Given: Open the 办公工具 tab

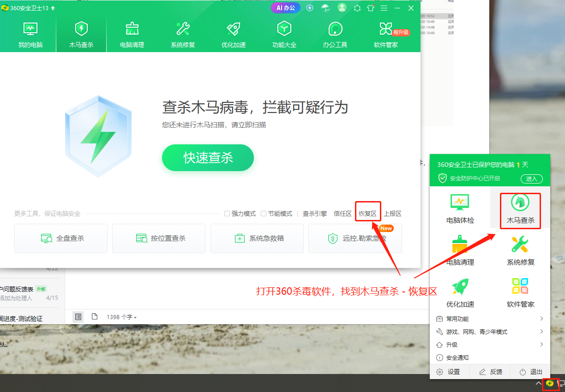Looking at the screenshot, I should [335, 35].
